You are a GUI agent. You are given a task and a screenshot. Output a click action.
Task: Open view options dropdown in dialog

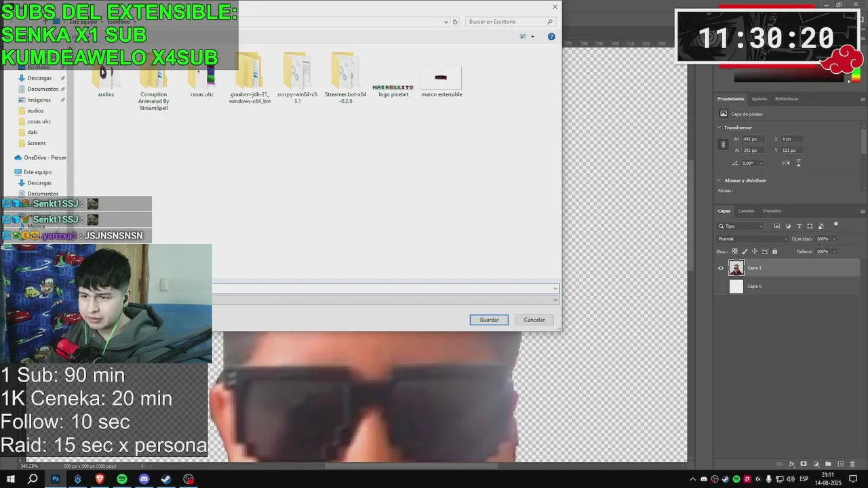(x=533, y=37)
